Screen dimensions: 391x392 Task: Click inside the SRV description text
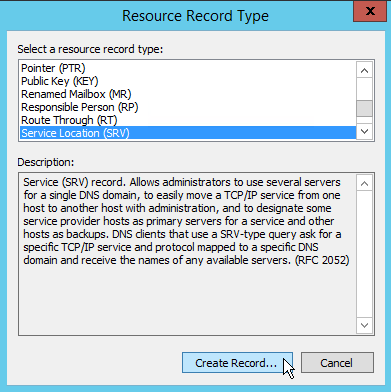[x=186, y=221]
